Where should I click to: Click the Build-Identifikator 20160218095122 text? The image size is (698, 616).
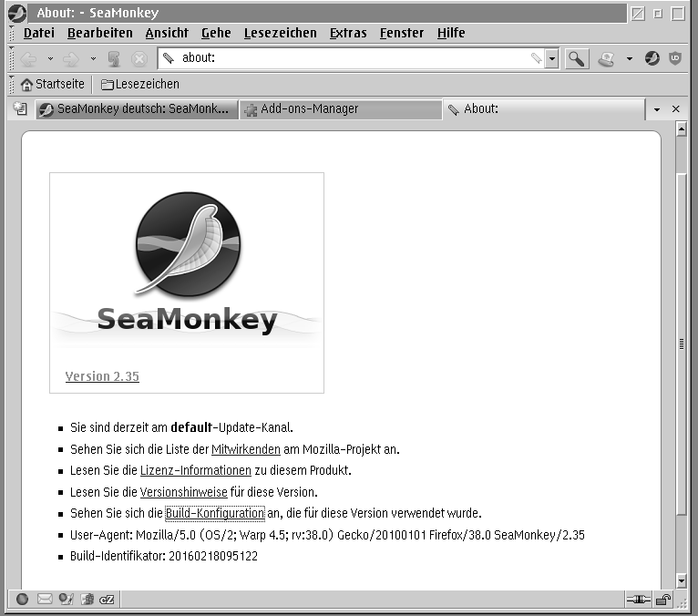(164, 557)
